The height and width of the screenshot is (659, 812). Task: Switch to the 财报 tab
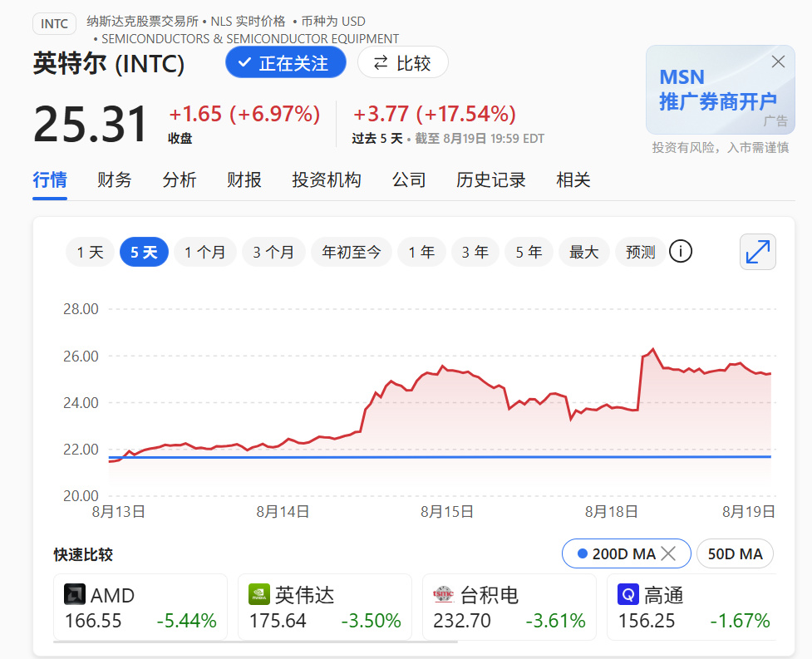pos(244,180)
